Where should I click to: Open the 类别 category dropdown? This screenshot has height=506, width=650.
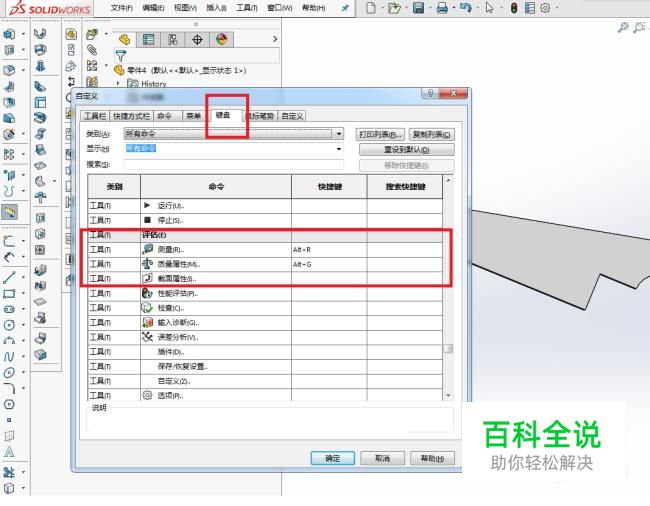tap(339, 133)
